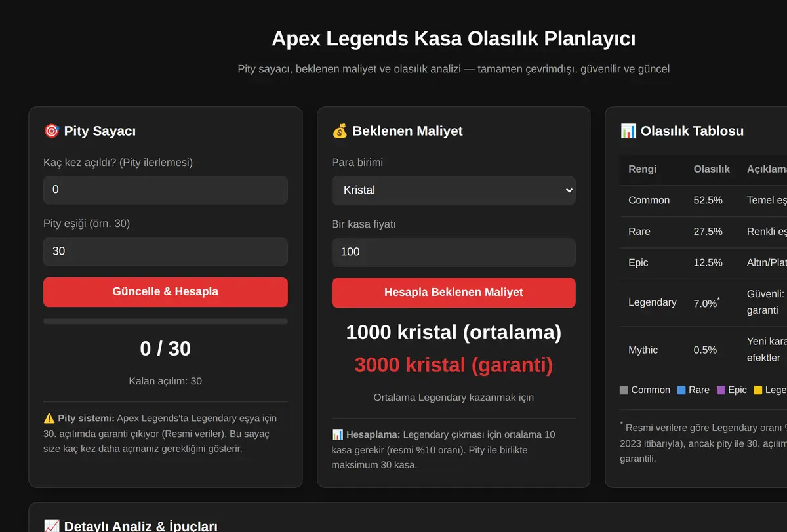Viewport: 787px width, 532px height.
Task: Click the Olasılık column header
Action: coord(712,169)
